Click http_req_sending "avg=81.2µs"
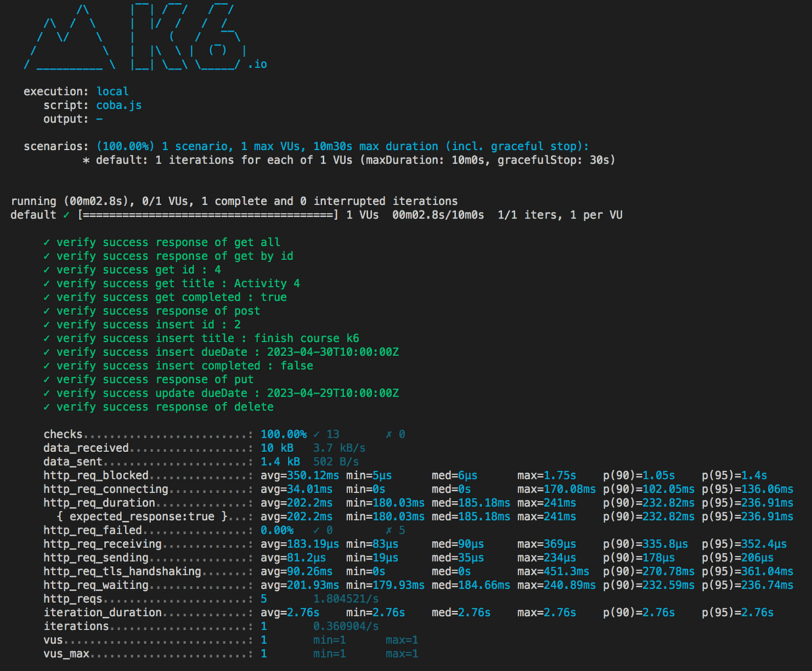 pos(294,558)
